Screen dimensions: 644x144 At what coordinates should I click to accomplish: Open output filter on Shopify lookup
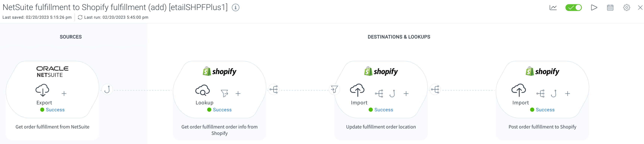[224, 94]
